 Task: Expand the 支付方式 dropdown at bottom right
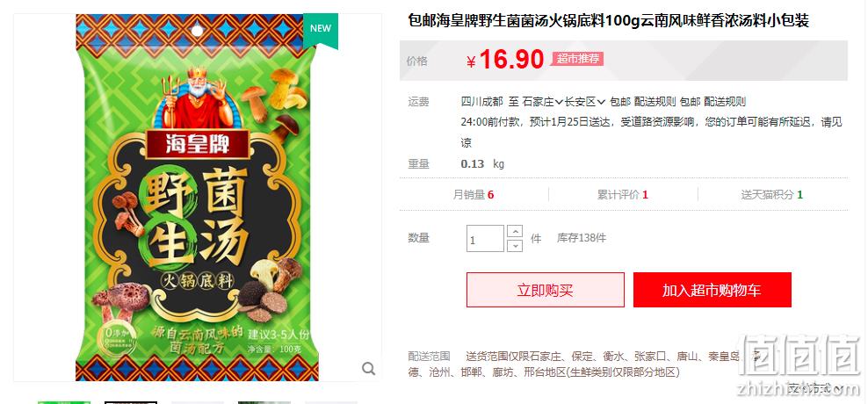(815, 388)
